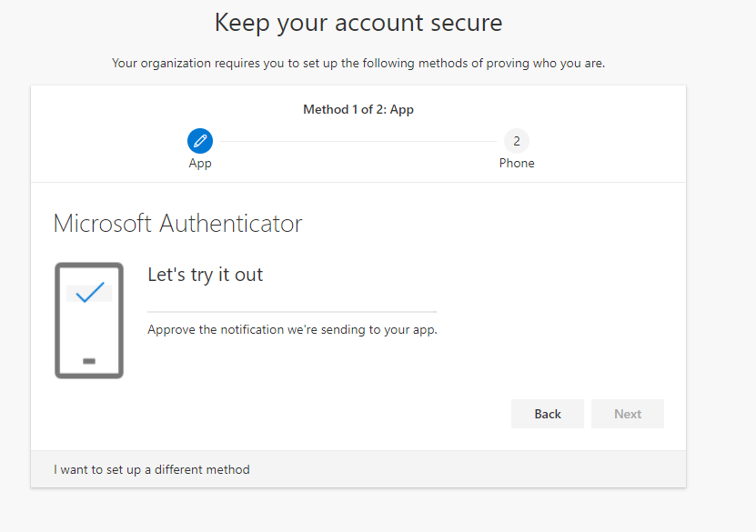The height and width of the screenshot is (532, 756).
Task: Click the progress line between App and Phone
Action: [358, 141]
